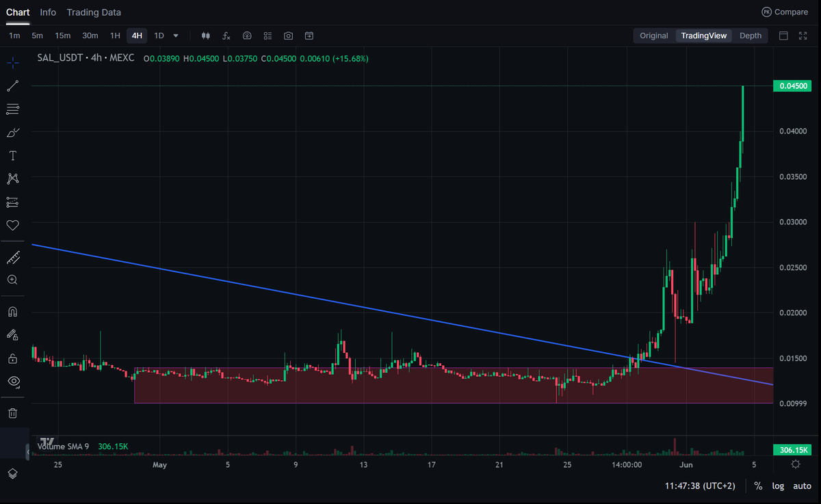
Task: Activate the zoom in tool
Action: pos(12,280)
